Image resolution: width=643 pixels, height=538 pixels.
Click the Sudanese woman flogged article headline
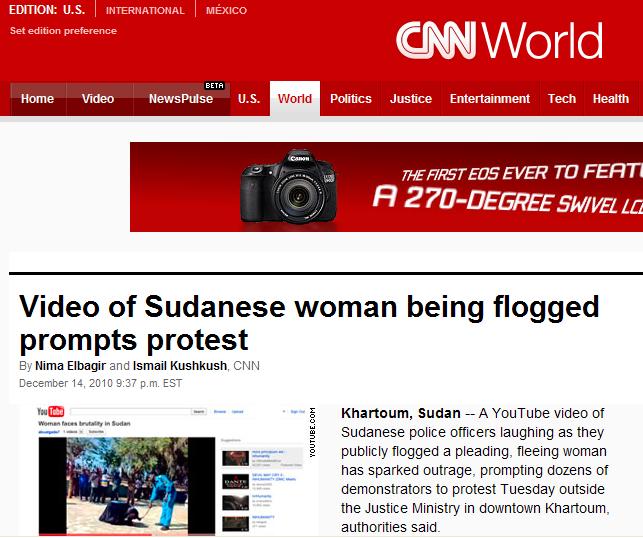pos(309,320)
